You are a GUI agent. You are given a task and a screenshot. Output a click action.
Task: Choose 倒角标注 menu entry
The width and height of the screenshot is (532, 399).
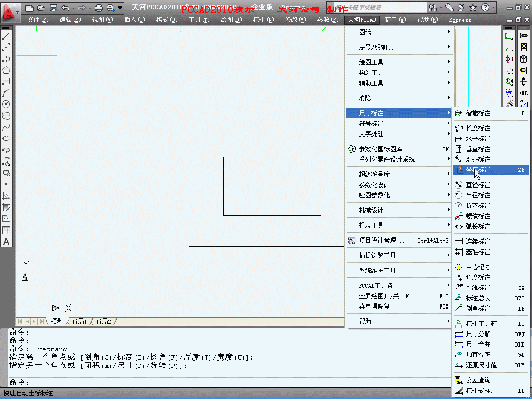point(491,309)
